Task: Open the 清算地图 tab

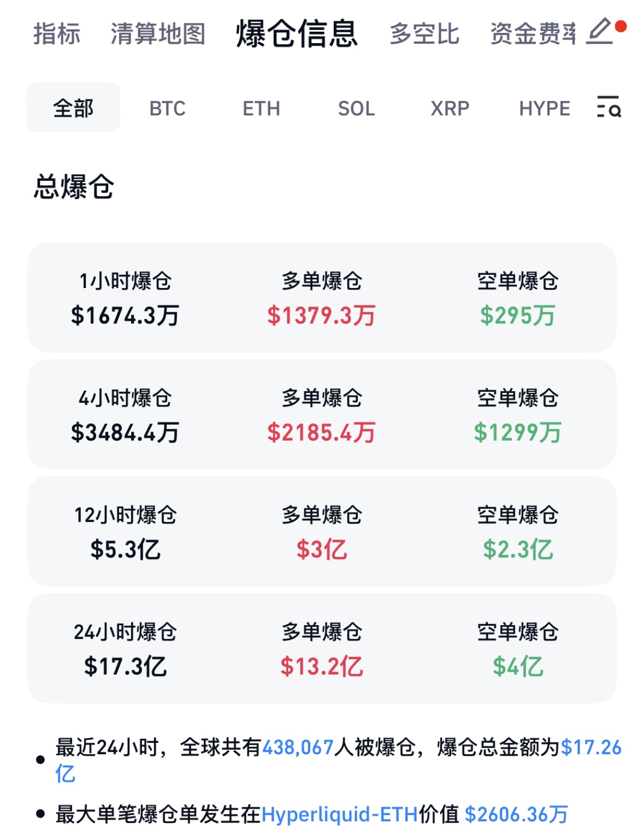Action: (x=158, y=34)
